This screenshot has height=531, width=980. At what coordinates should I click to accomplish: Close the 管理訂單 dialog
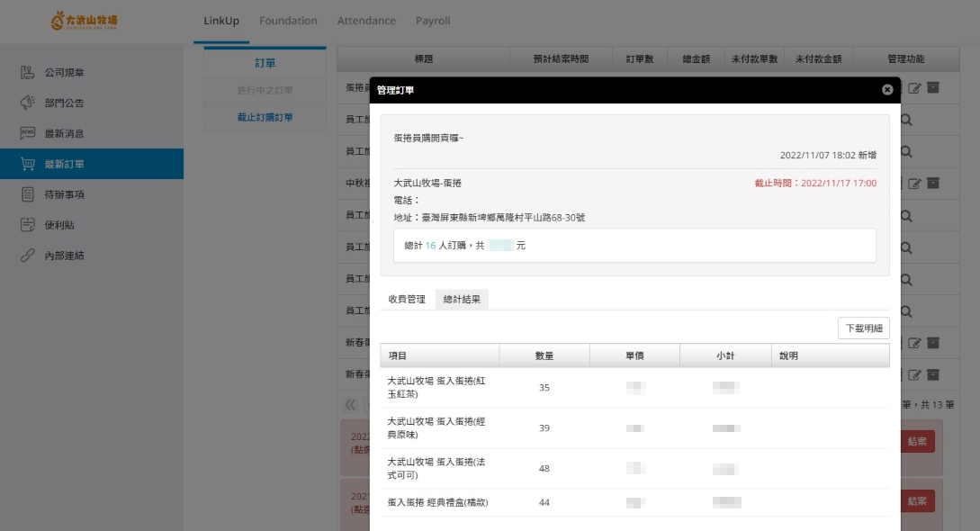coord(887,90)
